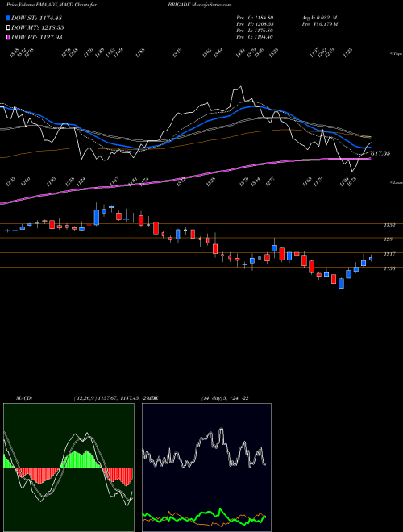
Task: Click the white DOW MT legend swatch
Action: [x=8, y=28]
